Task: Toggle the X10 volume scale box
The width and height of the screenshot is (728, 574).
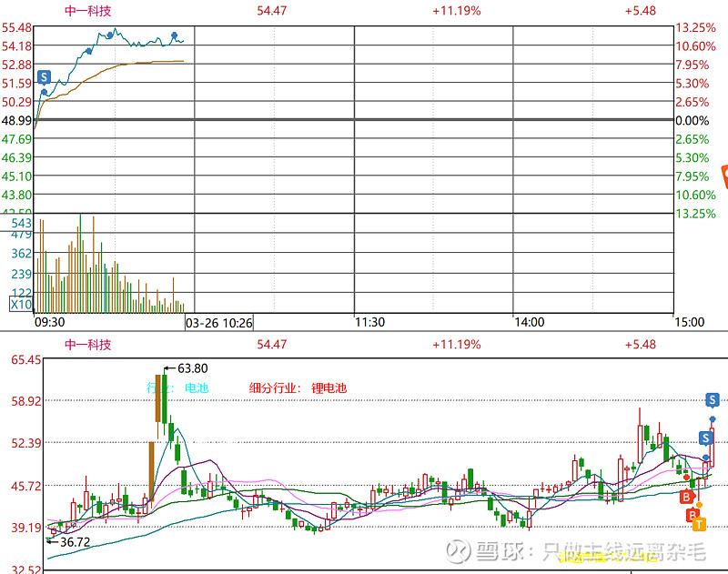Action: tap(21, 305)
